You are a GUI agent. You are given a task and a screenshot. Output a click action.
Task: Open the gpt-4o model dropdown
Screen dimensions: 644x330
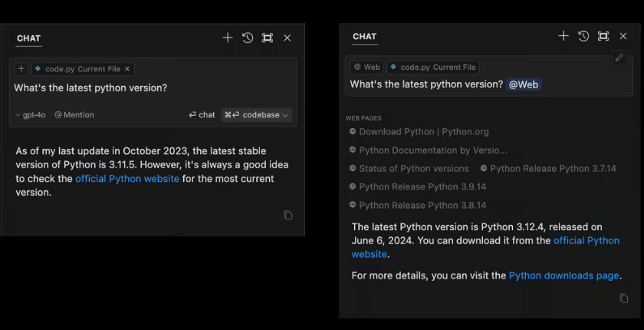(x=31, y=115)
